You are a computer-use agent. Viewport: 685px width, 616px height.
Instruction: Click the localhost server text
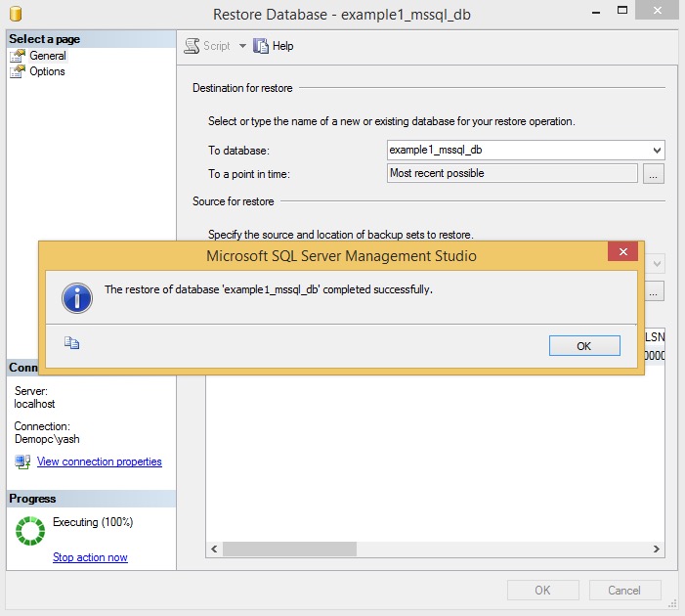[34, 404]
